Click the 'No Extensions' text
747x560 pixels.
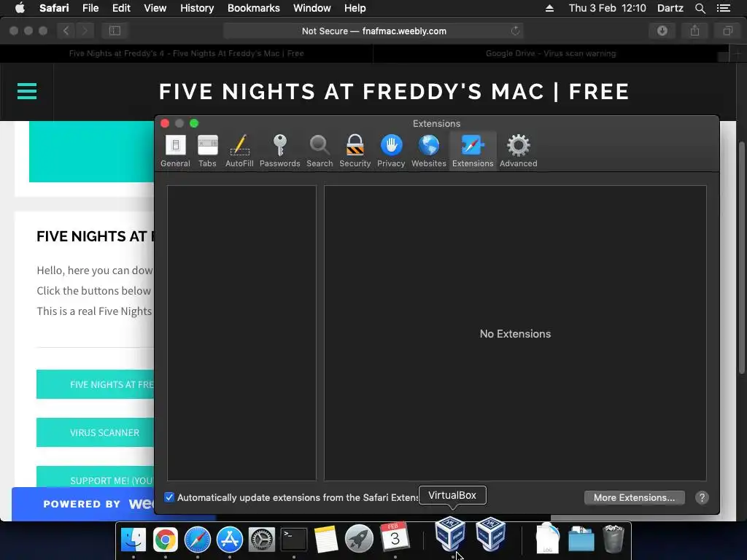point(515,334)
